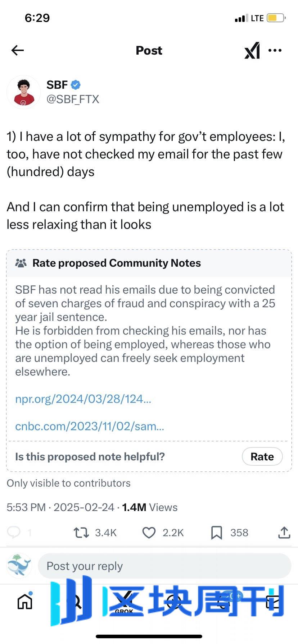Tap the Rate button for the proposed note

click(x=262, y=456)
